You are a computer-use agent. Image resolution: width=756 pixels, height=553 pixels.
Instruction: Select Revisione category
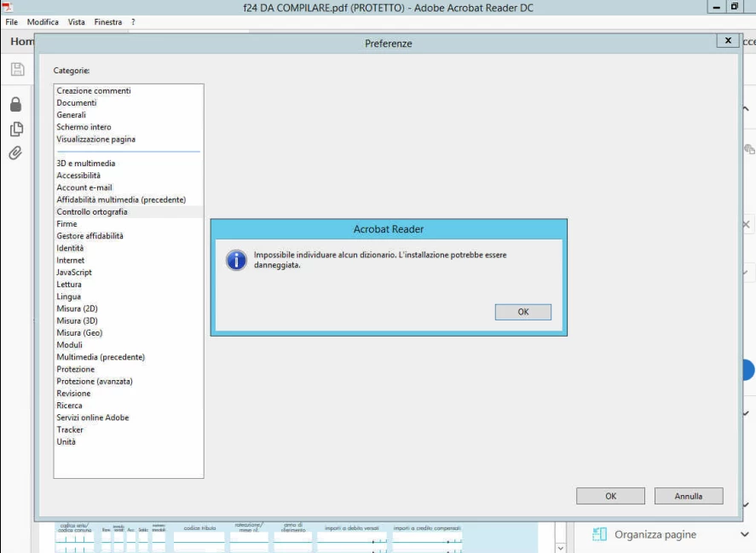(128, 393)
